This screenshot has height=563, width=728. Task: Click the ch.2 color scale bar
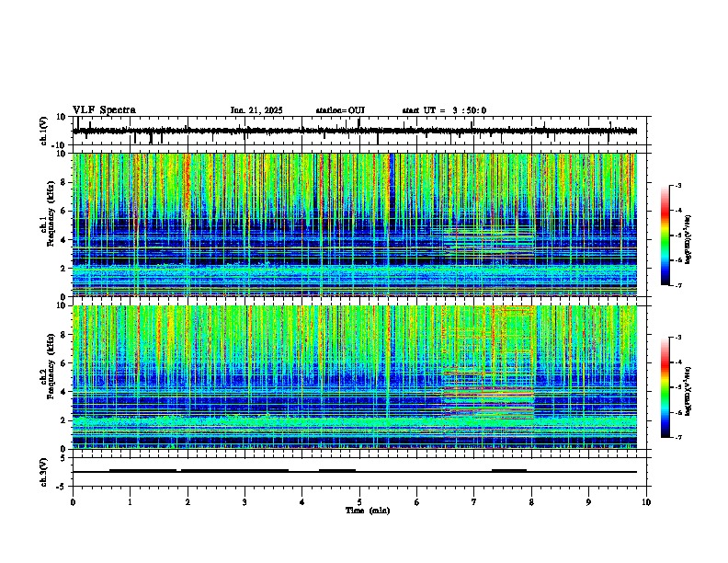coord(665,387)
